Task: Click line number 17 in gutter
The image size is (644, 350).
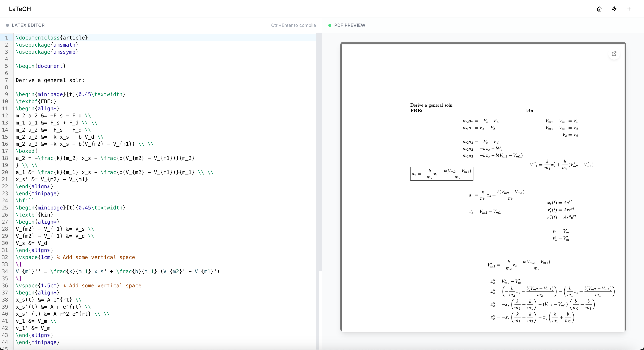Action: point(5,151)
